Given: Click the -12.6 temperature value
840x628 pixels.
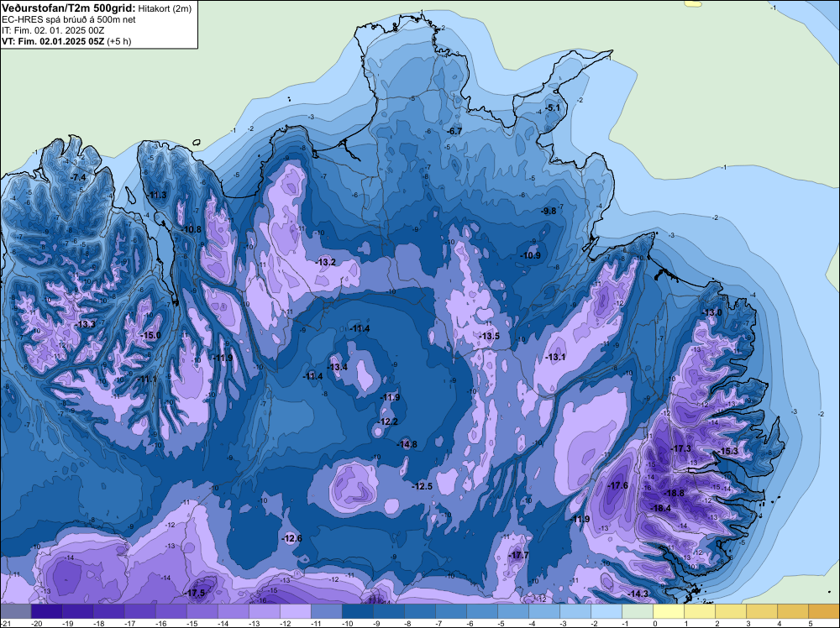Looking at the screenshot, I should (x=291, y=538).
